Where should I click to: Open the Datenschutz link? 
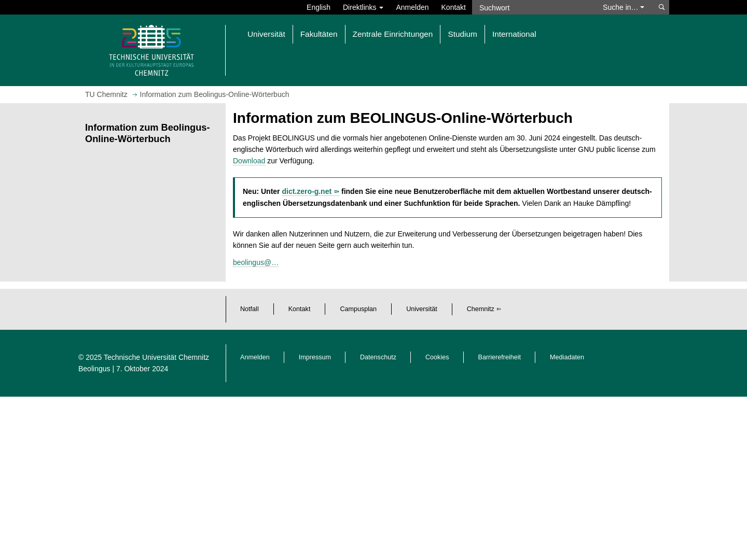[378, 357]
